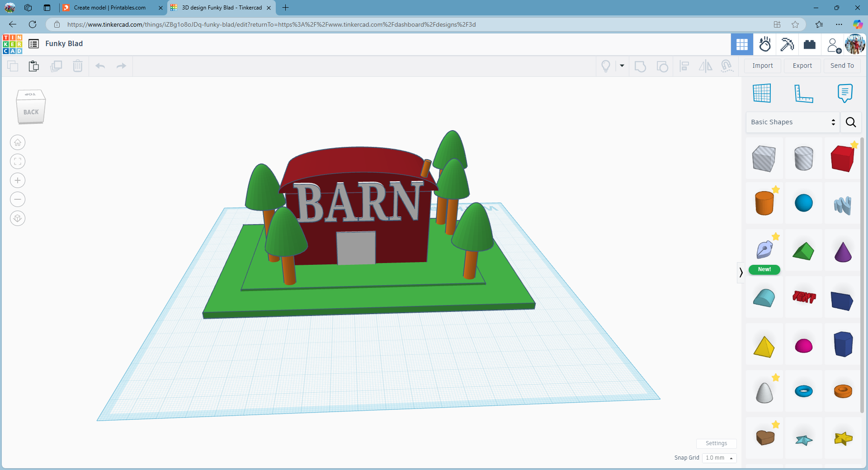The image size is (868, 470).
Task: Toggle orthographic perspective view cube icon
Action: coord(18,219)
